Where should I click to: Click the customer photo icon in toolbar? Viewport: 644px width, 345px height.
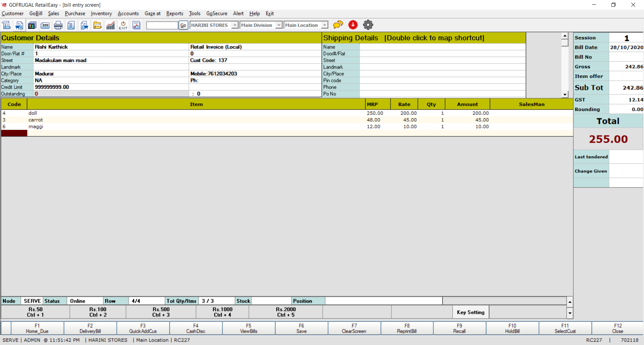[32, 25]
